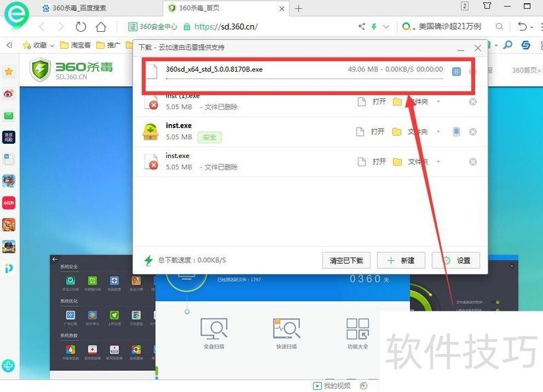Click the blue magnifier extension icon

508,45
